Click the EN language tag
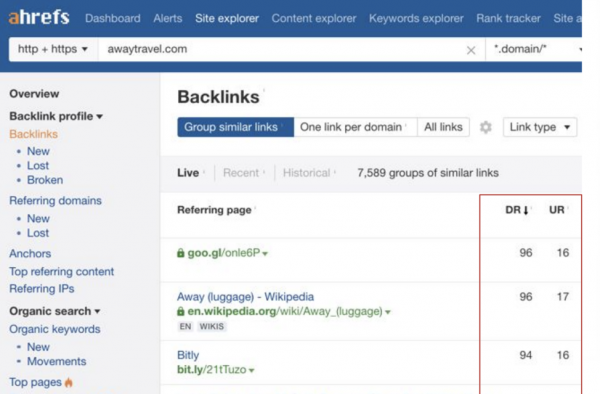600x394 pixels. click(x=185, y=327)
